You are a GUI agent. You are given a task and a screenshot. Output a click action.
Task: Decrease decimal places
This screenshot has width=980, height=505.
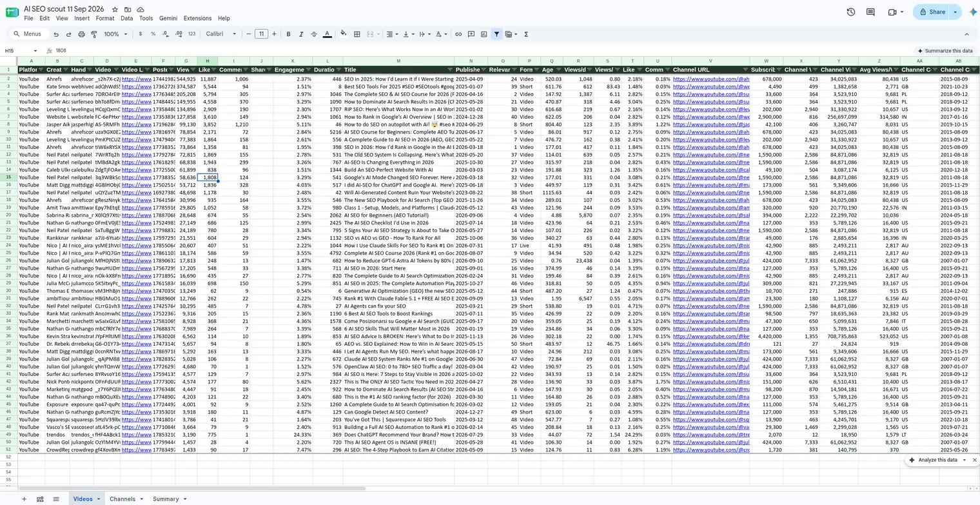click(166, 34)
